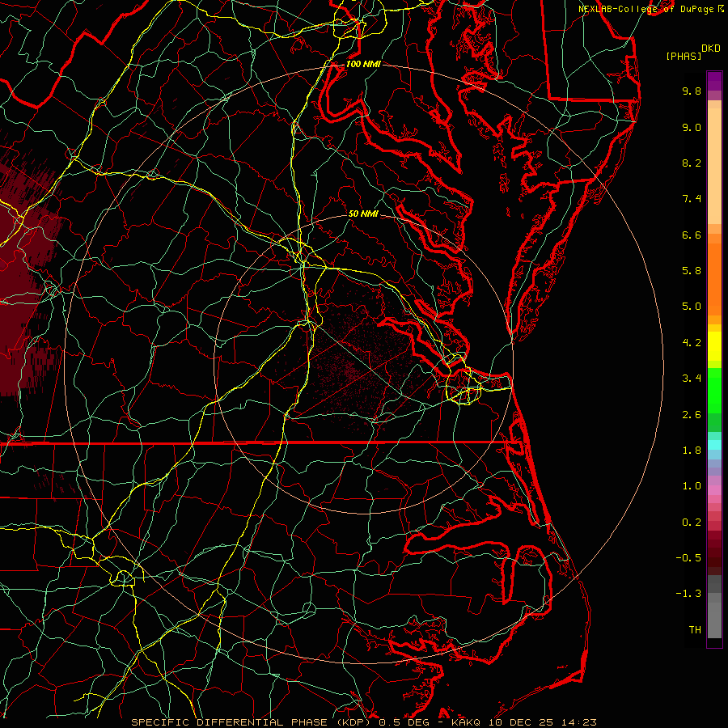Pick the yellow swatch on the color scale

click(x=714, y=346)
